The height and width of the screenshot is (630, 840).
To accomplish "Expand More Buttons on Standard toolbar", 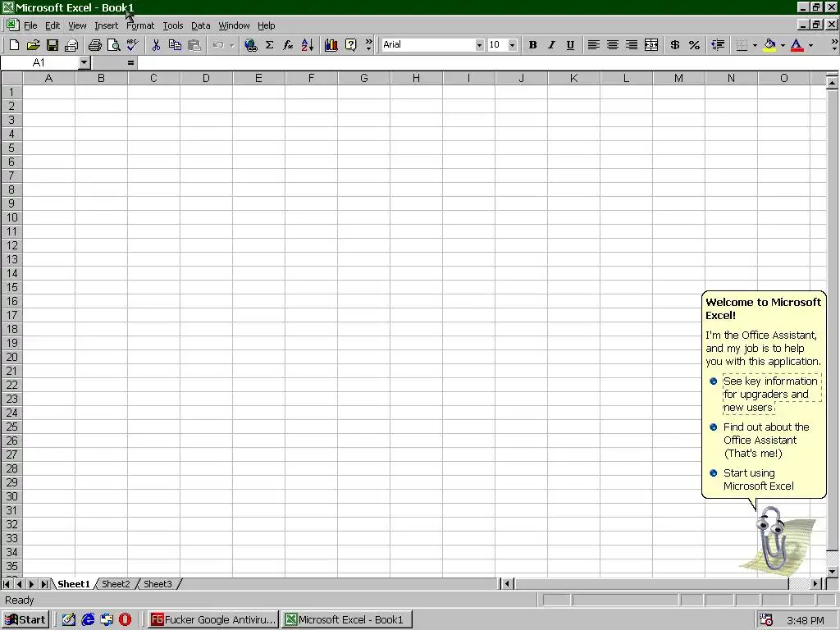I will click(368, 45).
